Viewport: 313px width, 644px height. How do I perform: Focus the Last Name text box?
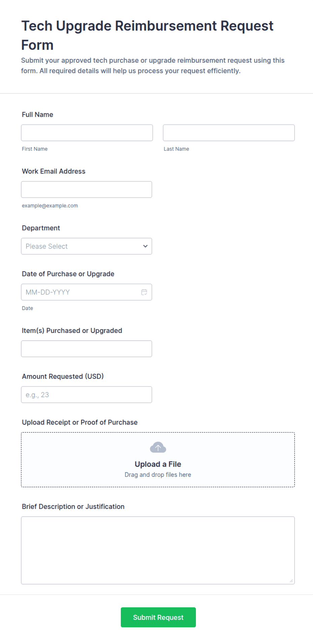pos(229,133)
